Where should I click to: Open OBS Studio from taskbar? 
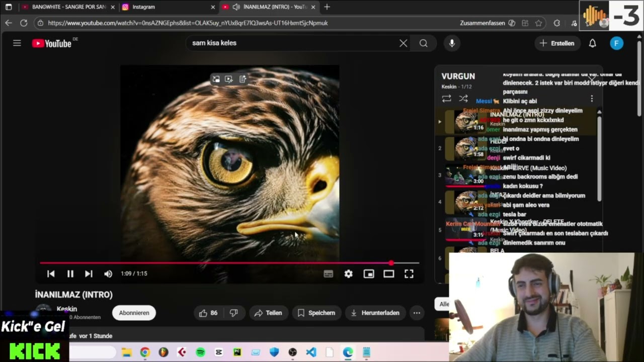(292, 352)
